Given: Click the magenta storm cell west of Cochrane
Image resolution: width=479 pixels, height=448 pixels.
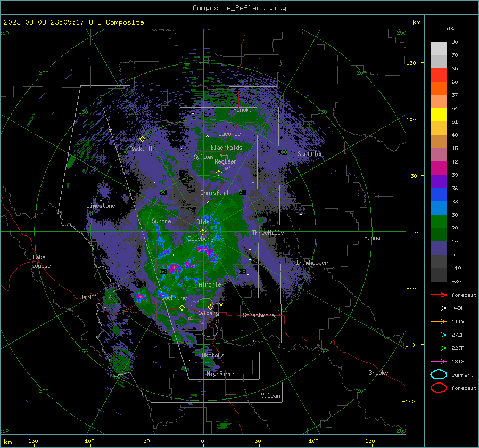Looking at the screenshot, I should point(141,296).
